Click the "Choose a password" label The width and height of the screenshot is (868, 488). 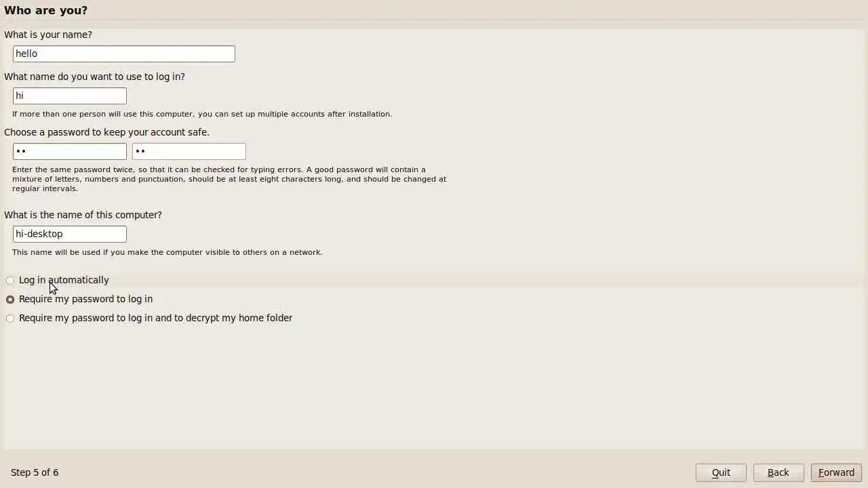(x=106, y=132)
